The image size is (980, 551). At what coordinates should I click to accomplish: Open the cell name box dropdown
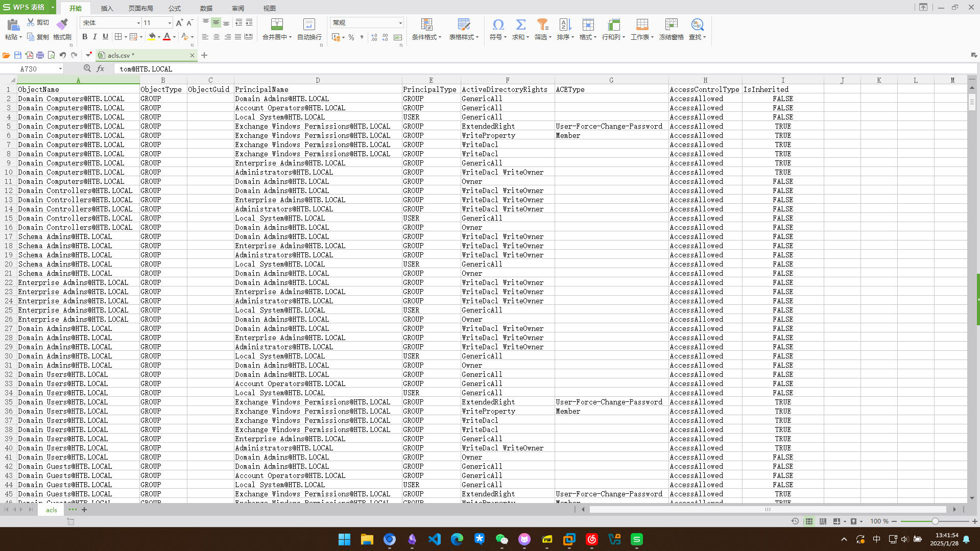60,69
